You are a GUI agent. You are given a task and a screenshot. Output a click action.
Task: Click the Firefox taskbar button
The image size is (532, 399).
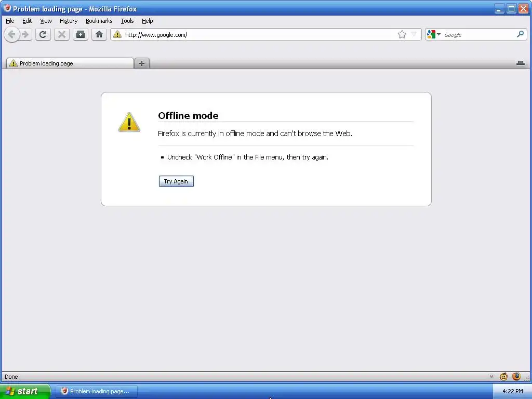click(97, 391)
